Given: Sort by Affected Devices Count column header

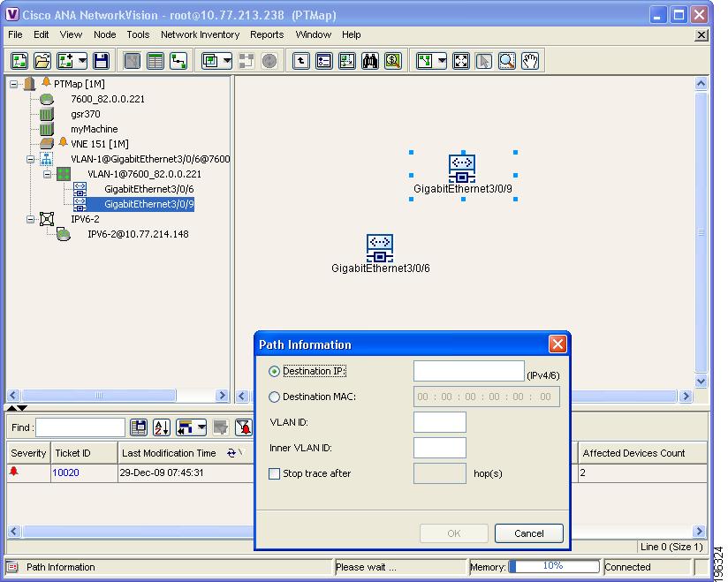Looking at the screenshot, I should 642,453.
